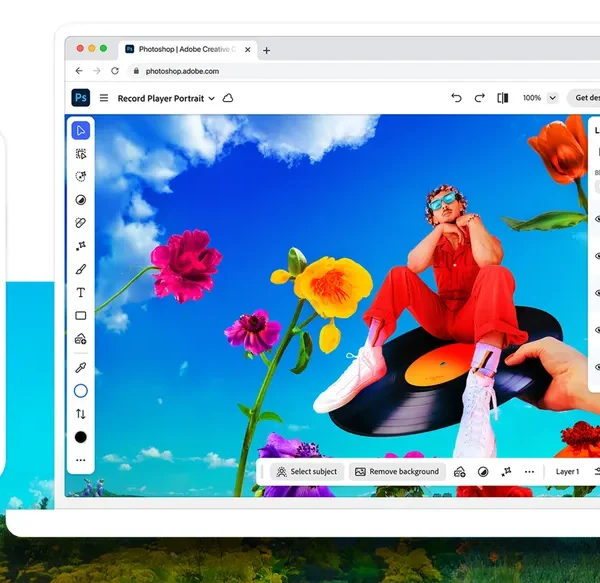Click the Remove background button

point(397,471)
